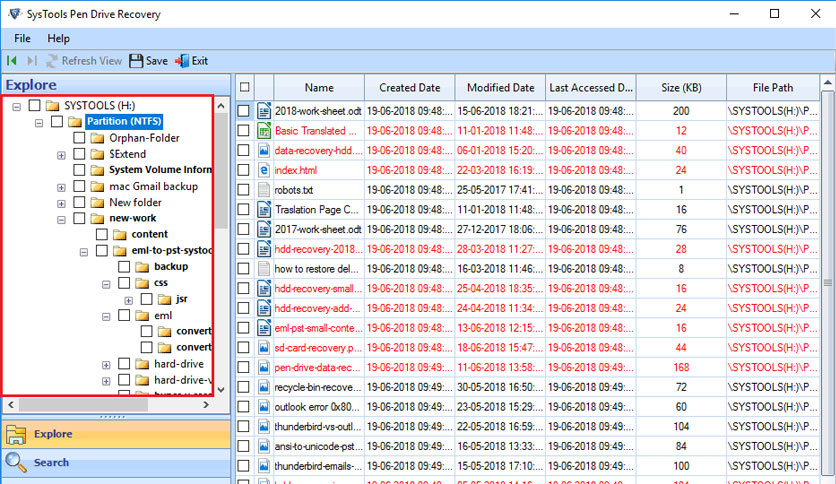Tick the SYSTOOLS (H:) tree checkbox
Image resolution: width=836 pixels, height=484 pixels.
[x=35, y=105]
